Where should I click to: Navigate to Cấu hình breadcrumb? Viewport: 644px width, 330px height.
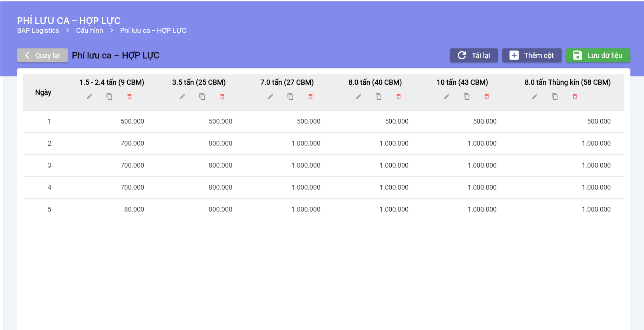coord(89,31)
